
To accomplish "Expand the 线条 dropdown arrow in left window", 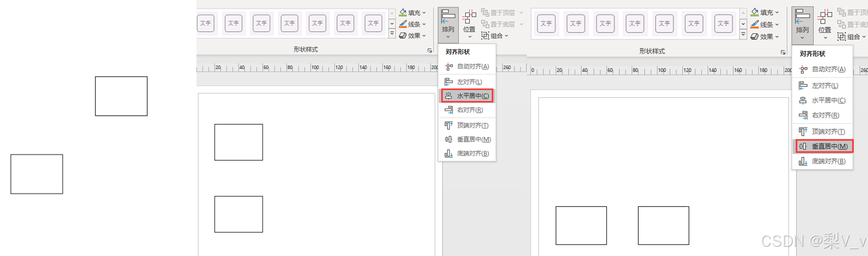I will click(x=424, y=24).
